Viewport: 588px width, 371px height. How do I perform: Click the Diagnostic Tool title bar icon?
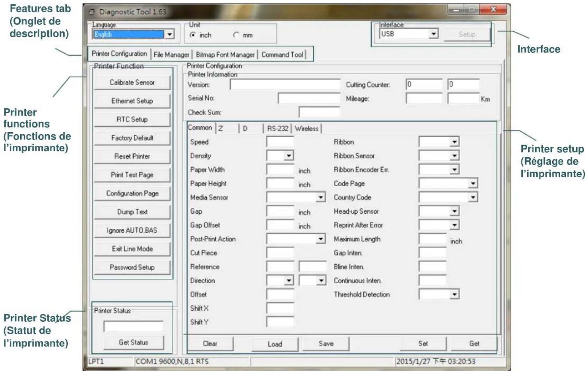92,12
